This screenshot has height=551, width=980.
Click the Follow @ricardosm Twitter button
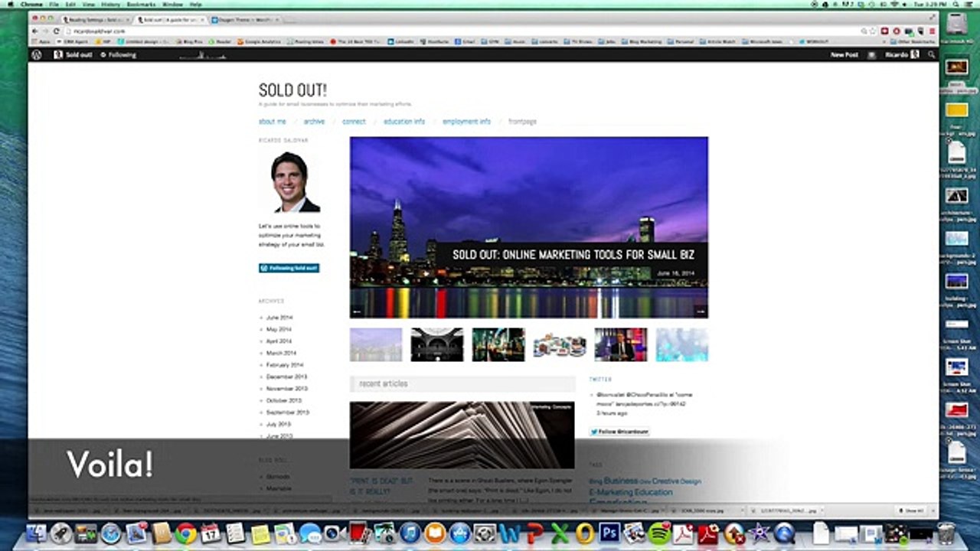pyautogui.click(x=619, y=432)
